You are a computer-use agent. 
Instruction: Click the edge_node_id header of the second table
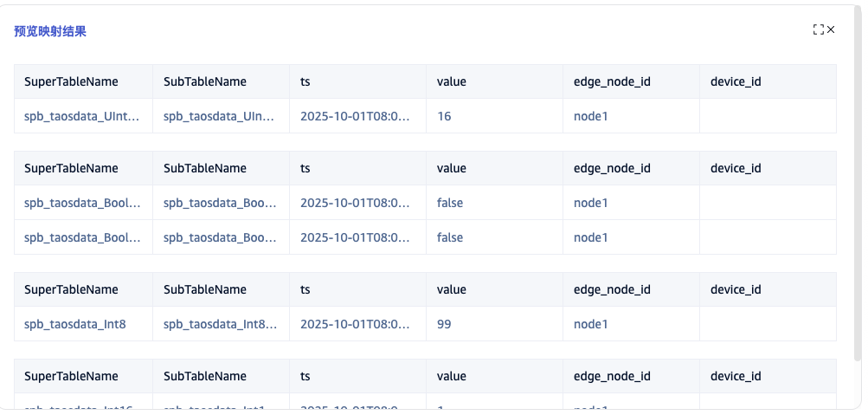(612, 168)
